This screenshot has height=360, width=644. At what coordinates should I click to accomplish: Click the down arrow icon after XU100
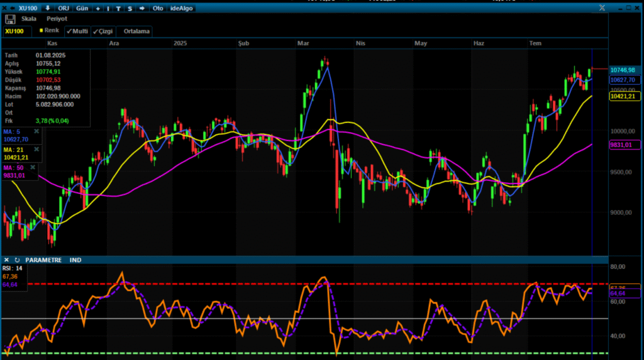point(48,8)
